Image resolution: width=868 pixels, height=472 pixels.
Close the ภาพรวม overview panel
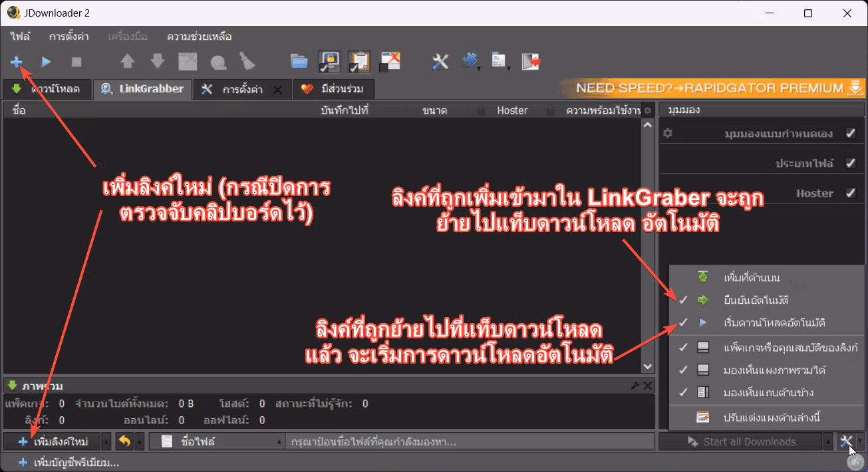point(648,386)
